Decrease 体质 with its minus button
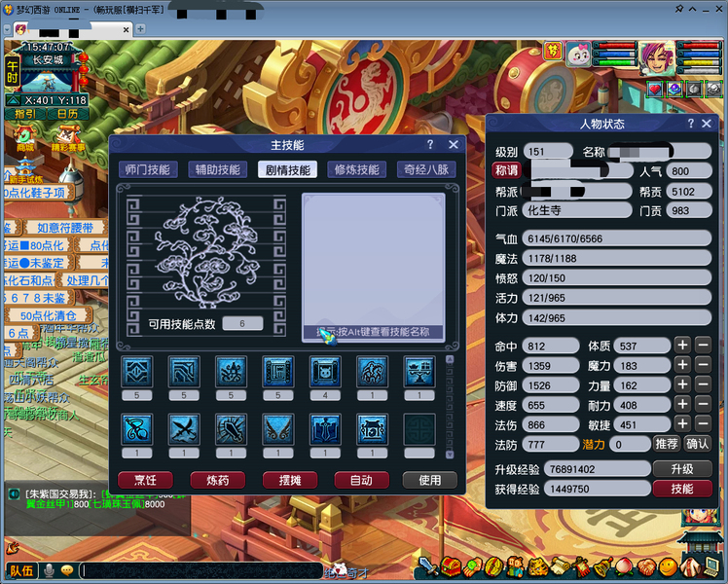Screen dimensions: 728x584 coord(704,346)
